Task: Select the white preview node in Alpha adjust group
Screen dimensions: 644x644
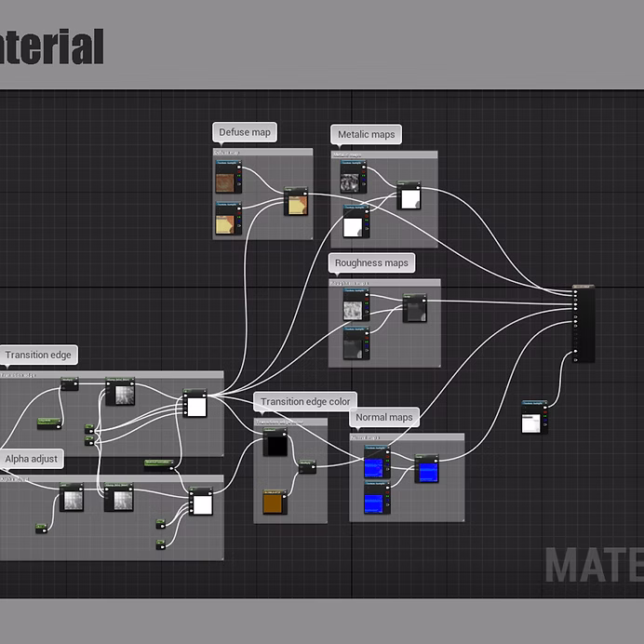Action: click(201, 501)
